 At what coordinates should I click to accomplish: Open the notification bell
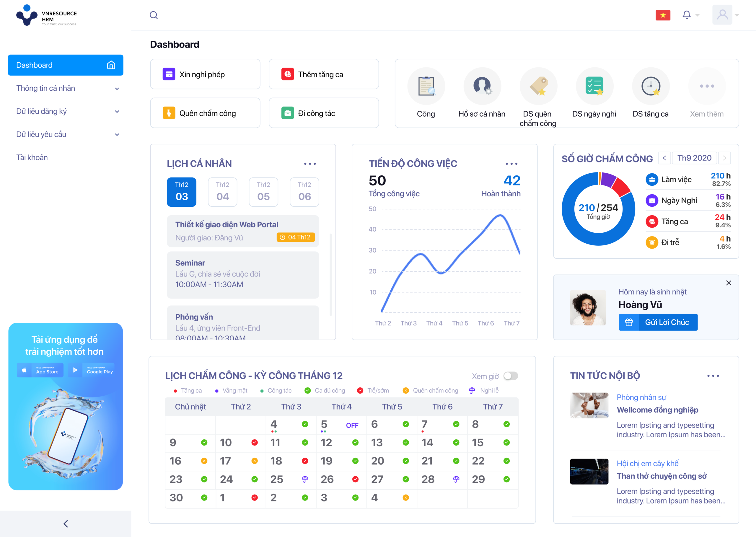(x=686, y=15)
